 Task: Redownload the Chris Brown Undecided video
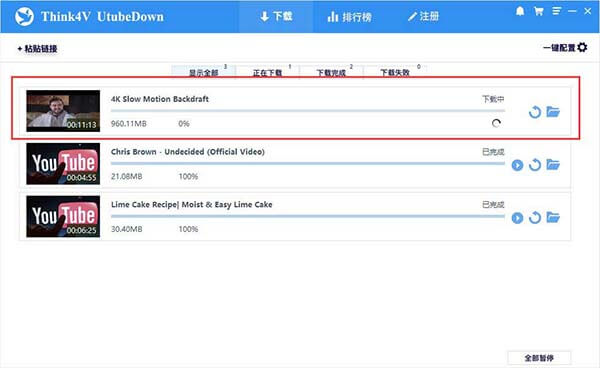[535, 165]
